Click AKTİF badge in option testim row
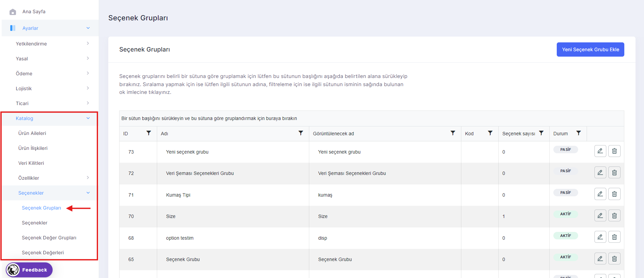This screenshot has width=644, height=278. (x=566, y=236)
